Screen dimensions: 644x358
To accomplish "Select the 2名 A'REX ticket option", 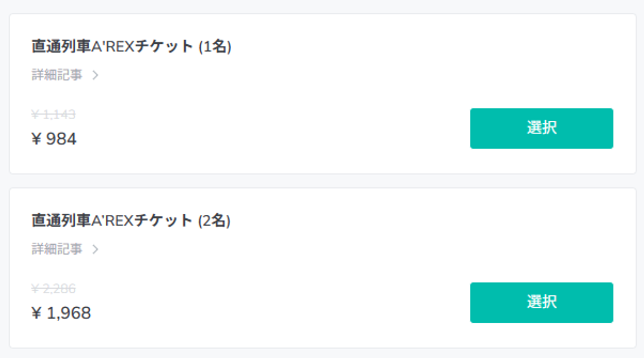I will coord(541,302).
